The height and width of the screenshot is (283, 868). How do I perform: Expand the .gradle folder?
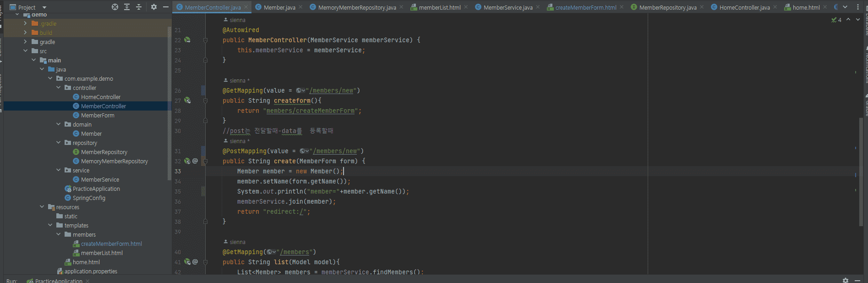coord(25,23)
